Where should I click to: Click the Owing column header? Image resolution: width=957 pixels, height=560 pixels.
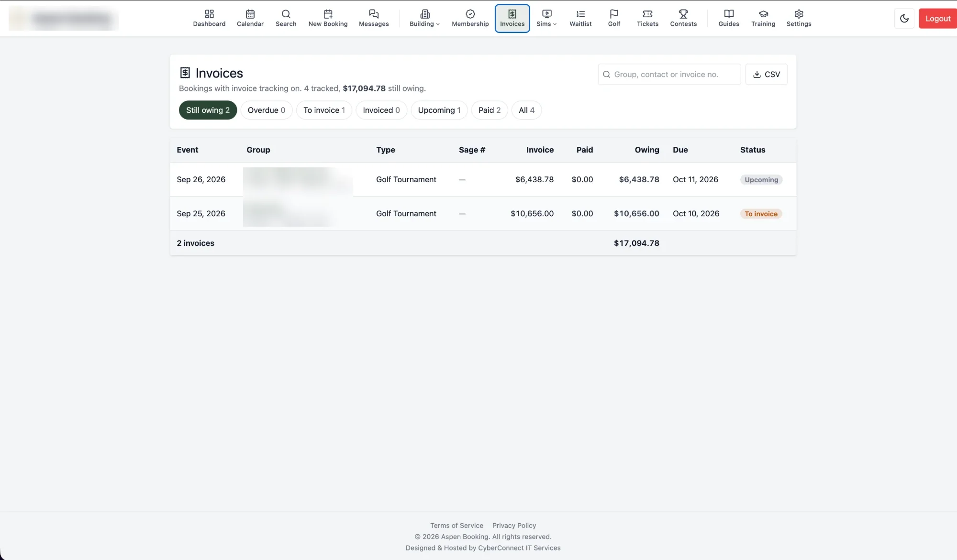pyautogui.click(x=647, y=150)
